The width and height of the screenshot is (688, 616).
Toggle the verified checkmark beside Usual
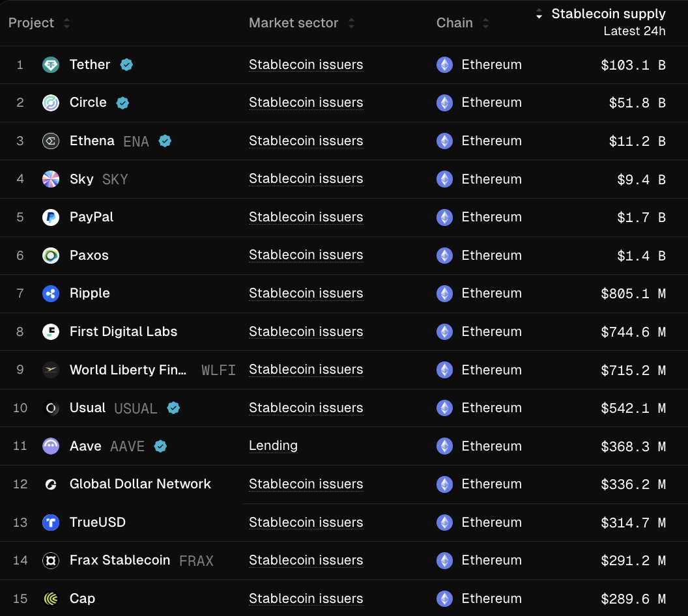click(173, 408)
